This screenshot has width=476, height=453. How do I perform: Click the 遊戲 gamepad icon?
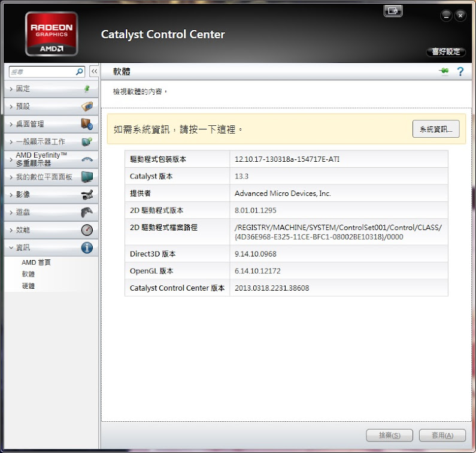[87, 212]
